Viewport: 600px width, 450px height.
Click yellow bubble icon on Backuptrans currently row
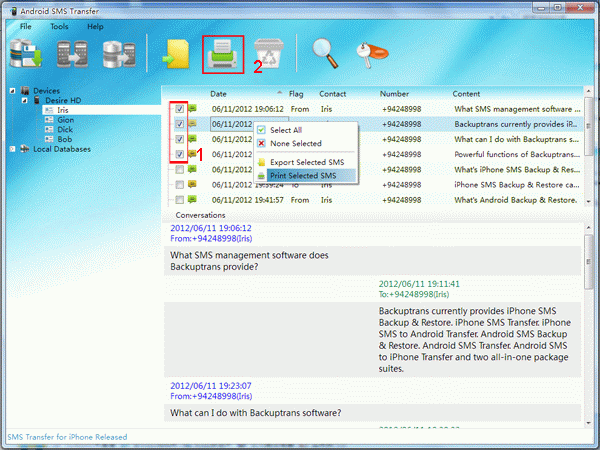coord(192,123)
